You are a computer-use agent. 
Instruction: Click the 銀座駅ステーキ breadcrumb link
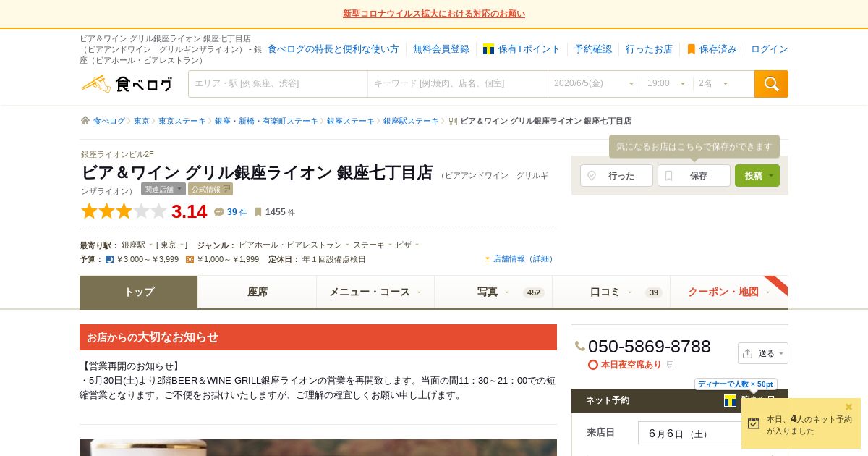tap(411, 121)
